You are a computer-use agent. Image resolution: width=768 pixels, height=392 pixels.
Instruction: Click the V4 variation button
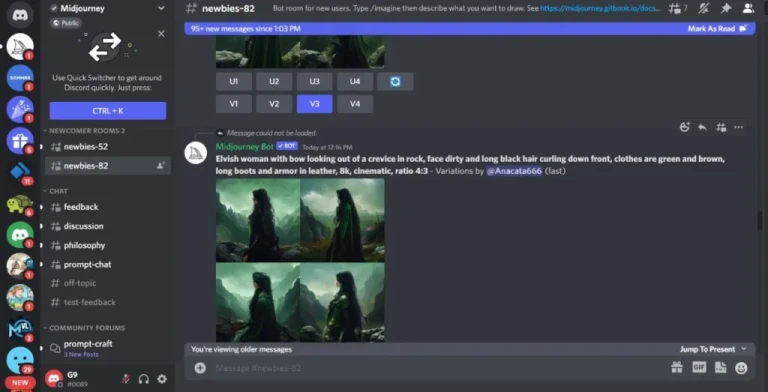click(x=355, y=104)
